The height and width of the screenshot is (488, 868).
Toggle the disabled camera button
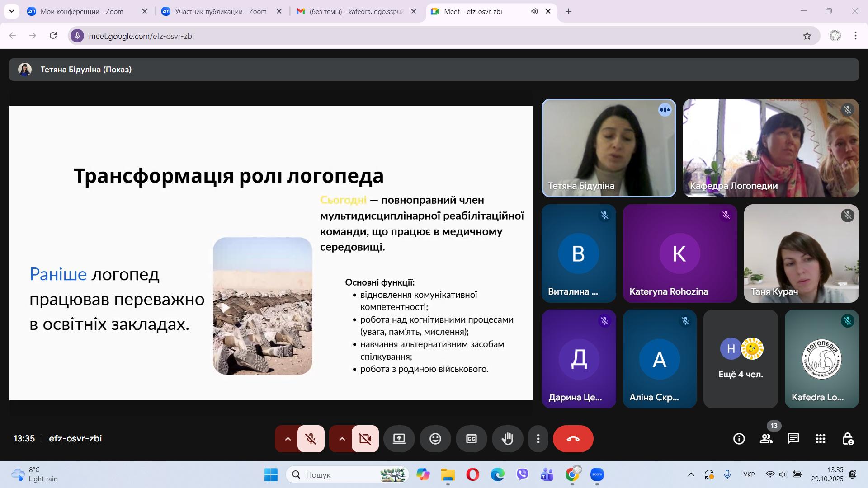(365, 439)
